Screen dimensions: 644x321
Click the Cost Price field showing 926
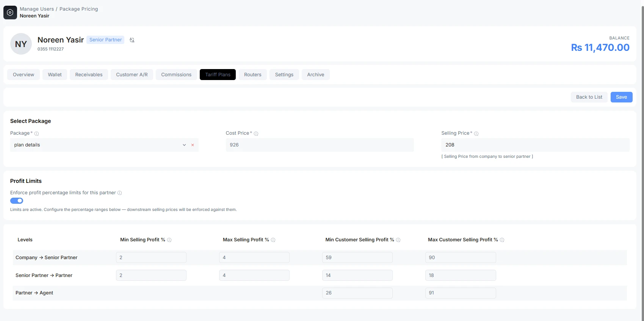320,145
